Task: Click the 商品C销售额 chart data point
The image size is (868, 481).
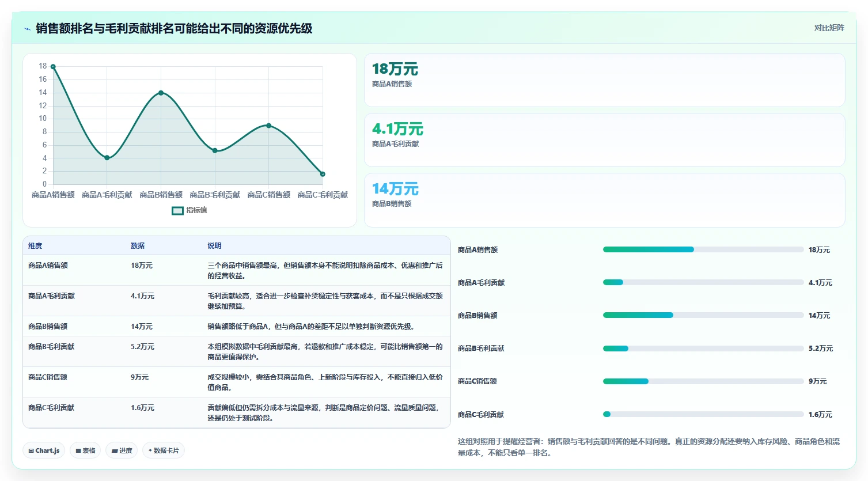Action: click(x=269, y=126)
